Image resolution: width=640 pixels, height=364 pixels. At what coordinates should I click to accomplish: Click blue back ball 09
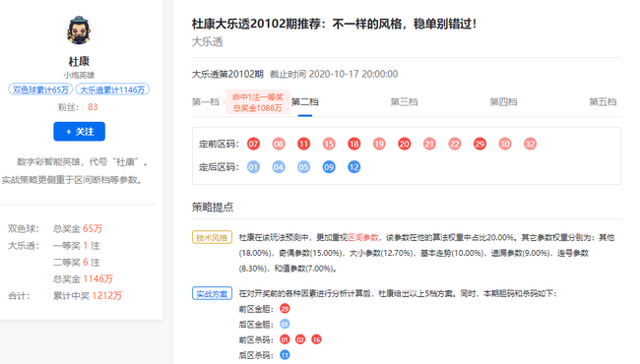(x=329, y=167)
